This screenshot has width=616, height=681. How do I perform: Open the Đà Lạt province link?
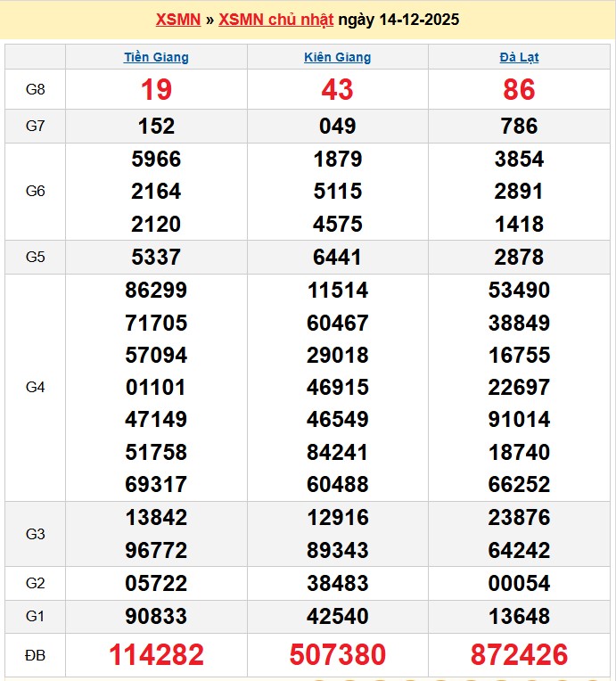pyautogui.click(x=519, y=57)
